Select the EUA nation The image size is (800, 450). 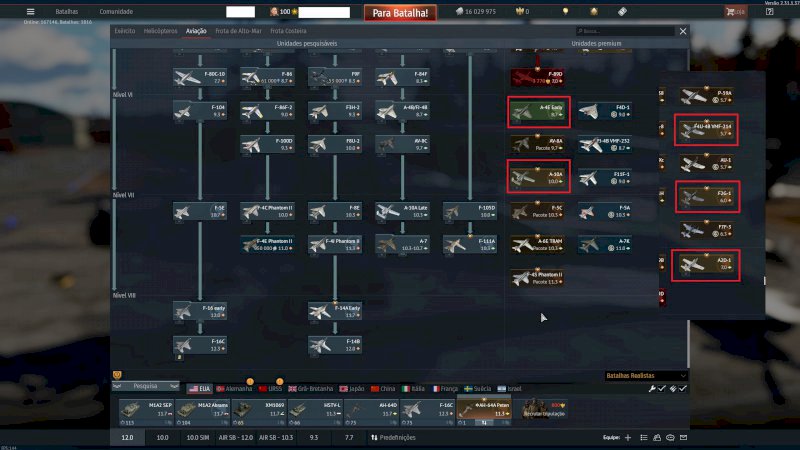click(199, 389)
